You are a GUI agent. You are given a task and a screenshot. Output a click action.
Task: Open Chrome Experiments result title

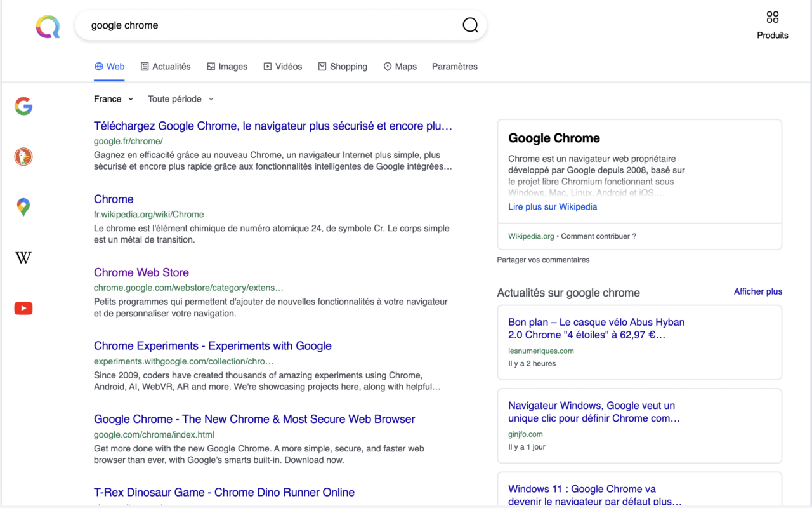(x=213, y=346)
